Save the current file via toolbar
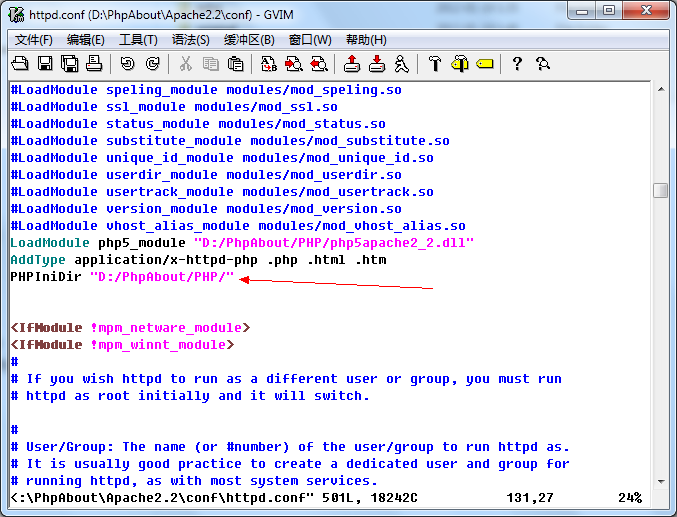This screenshot has height=517, width=677. tap(45, 64)
